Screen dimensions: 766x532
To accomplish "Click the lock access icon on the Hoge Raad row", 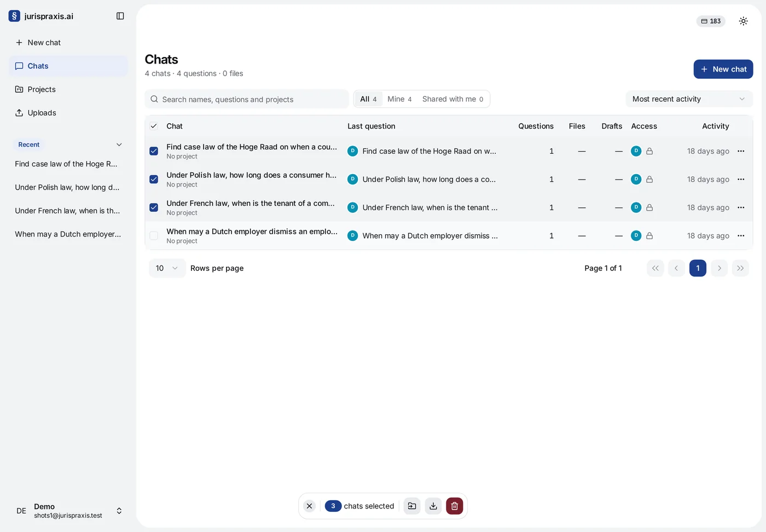I will [x=649, y=151].
